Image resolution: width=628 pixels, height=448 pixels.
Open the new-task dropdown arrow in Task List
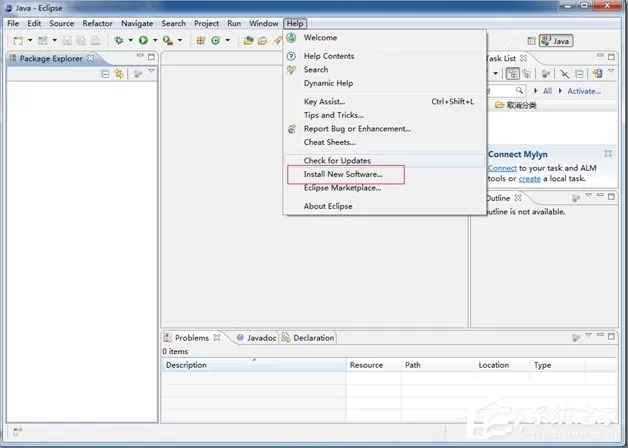(x=495, y=74)
